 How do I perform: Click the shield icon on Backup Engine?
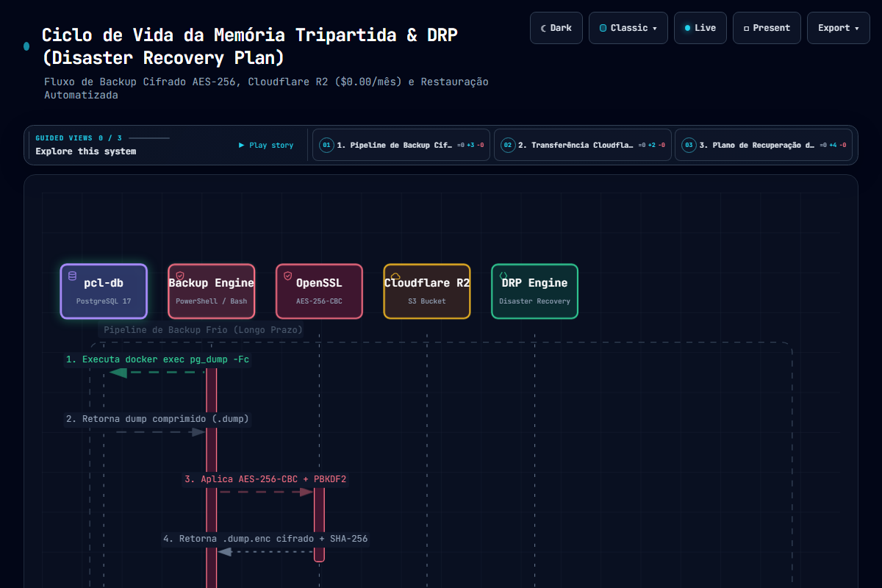click(180, 276)
